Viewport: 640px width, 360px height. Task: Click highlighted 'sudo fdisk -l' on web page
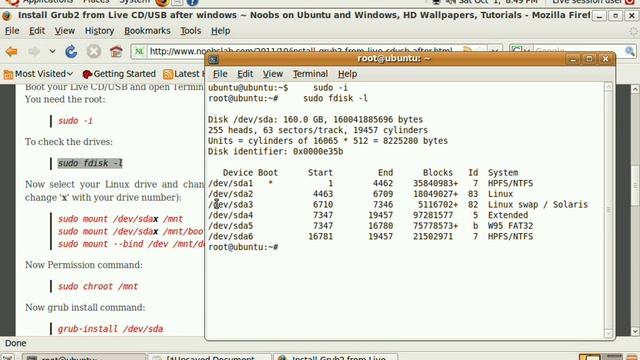[90, 163]
